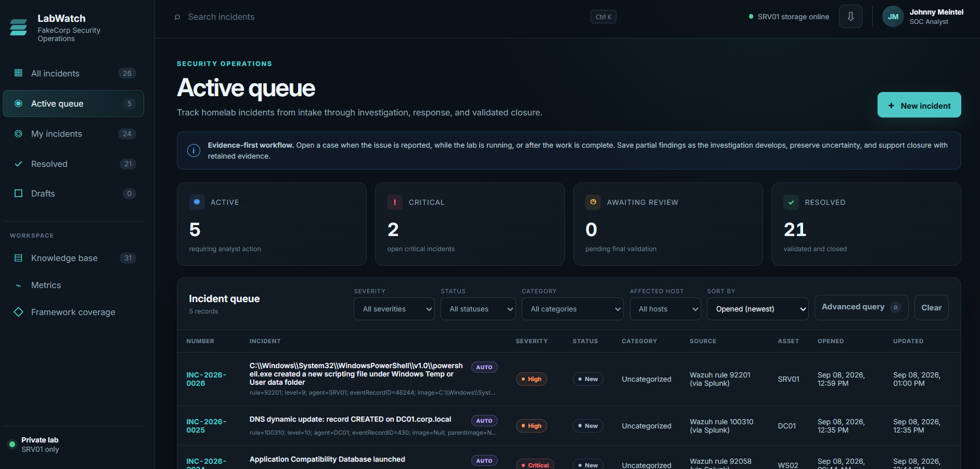Click the New status badge for INC-2026-0026
This screenshot has width=980, height=469.
tap(588, 379)
